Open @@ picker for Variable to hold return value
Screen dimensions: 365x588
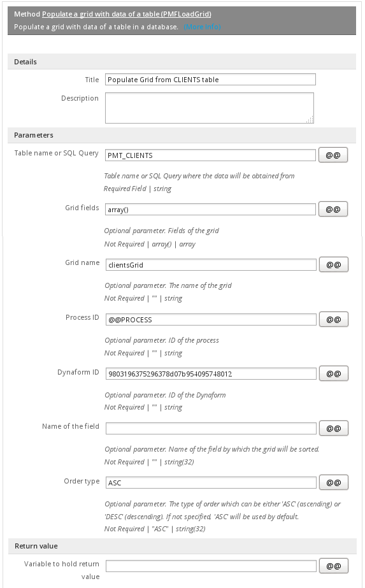click(334, 566)
